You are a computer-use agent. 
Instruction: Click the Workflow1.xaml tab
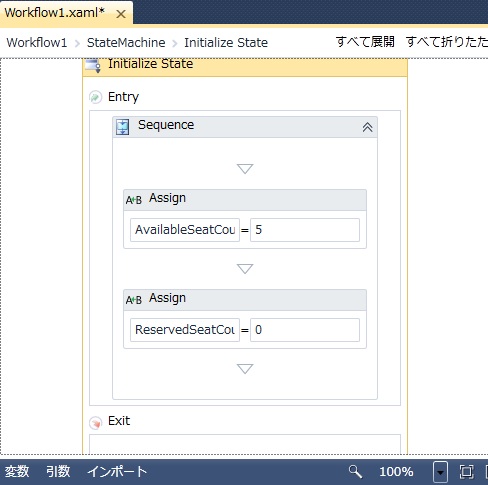pos(55,13)
